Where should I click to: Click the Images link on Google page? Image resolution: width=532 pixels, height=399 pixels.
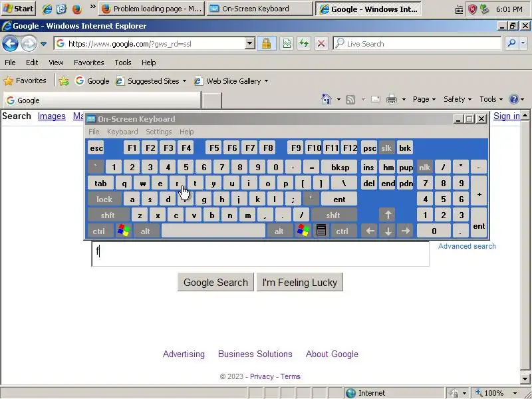(x=52, y=116)
